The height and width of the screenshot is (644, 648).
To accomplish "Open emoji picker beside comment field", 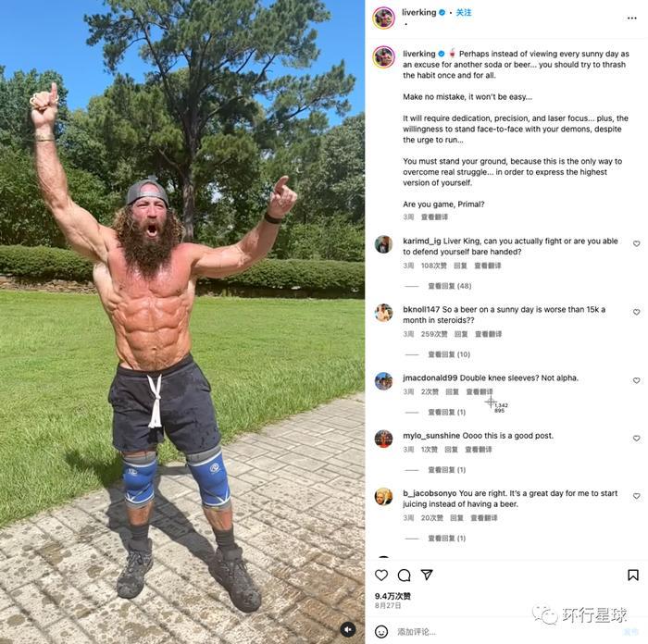I will tap(381, 631).
